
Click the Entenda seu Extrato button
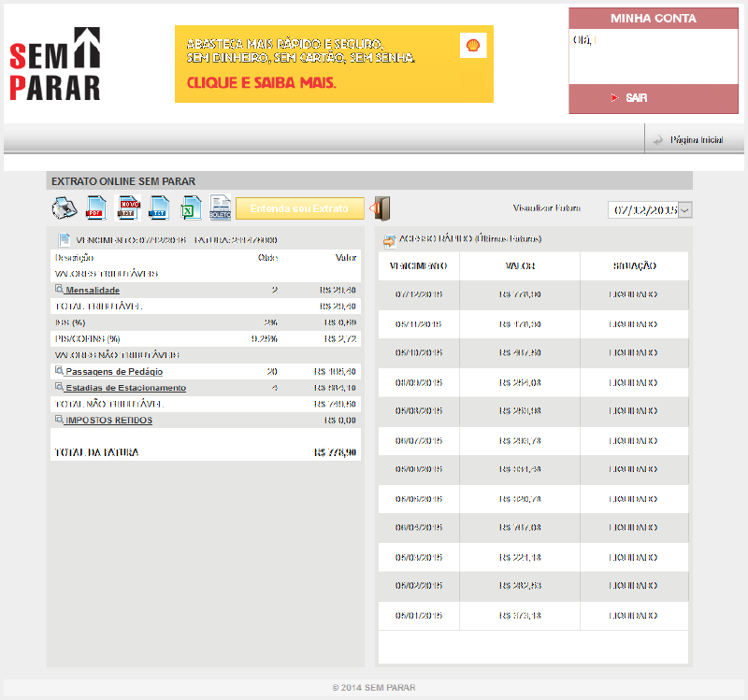(299, 208)
